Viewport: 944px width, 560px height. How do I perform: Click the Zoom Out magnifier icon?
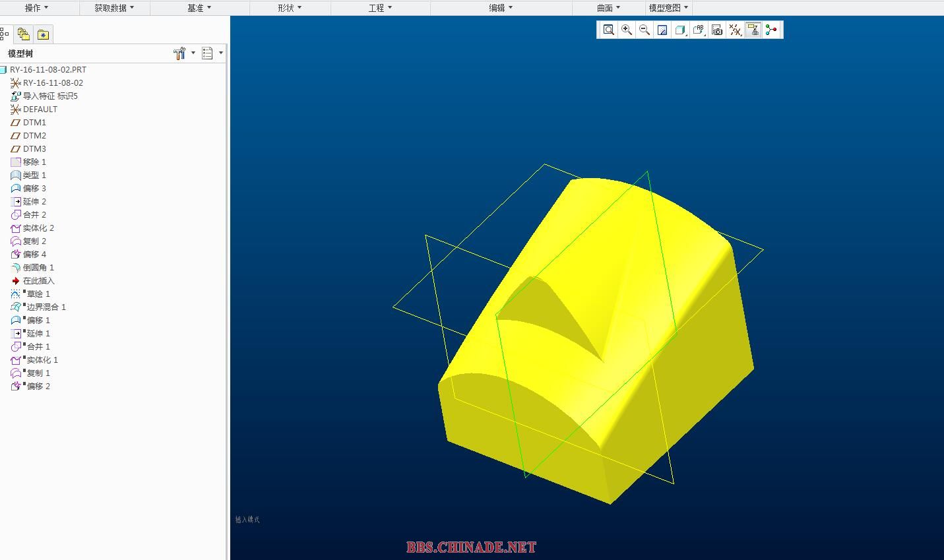click(645, 30)
